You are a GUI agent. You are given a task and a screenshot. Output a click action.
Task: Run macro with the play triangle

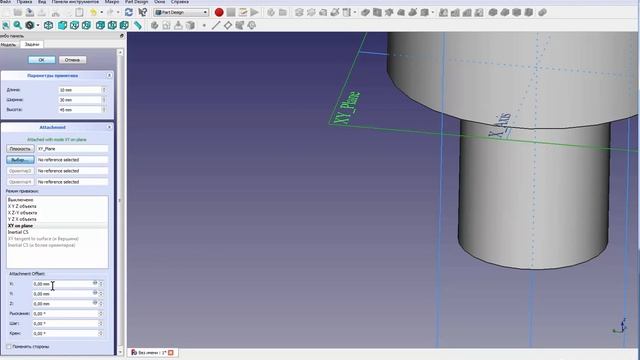254,12
